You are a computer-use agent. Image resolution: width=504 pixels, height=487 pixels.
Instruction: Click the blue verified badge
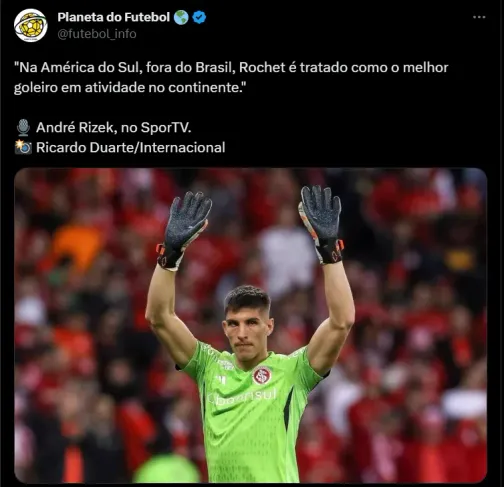[x=199, y=17]
